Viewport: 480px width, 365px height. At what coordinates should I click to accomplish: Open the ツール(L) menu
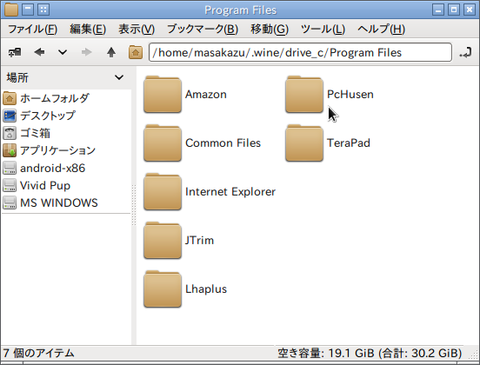tap(323, 29)
